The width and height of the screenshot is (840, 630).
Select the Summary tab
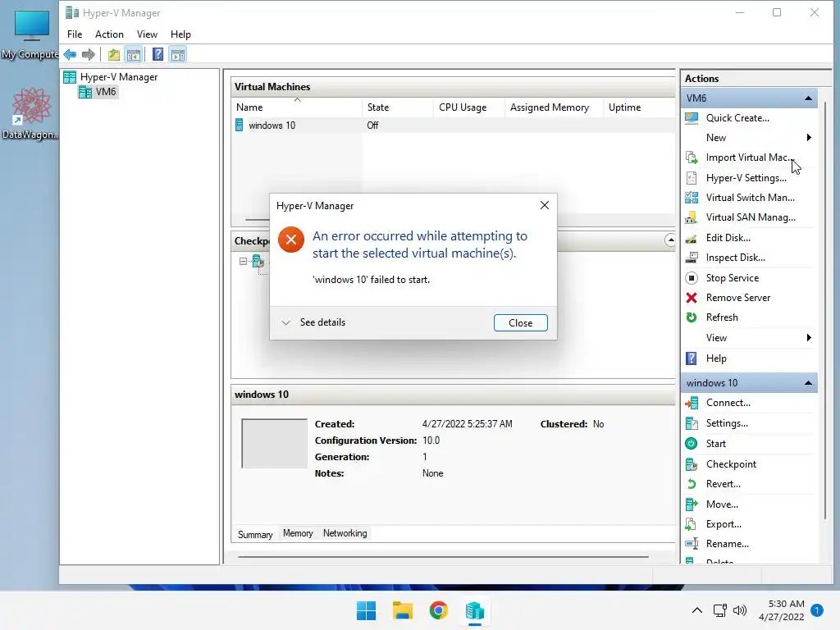(x=255, y=535)
